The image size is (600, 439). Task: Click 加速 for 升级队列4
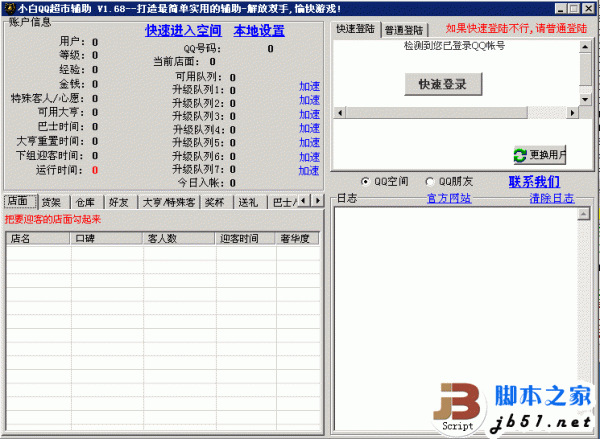pos(309,128)
